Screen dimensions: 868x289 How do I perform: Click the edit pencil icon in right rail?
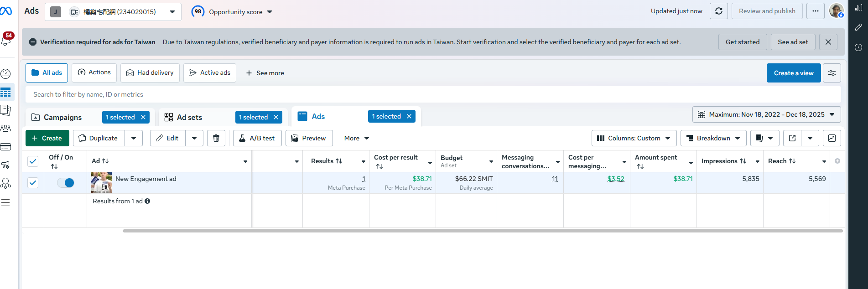coord(858,27)
